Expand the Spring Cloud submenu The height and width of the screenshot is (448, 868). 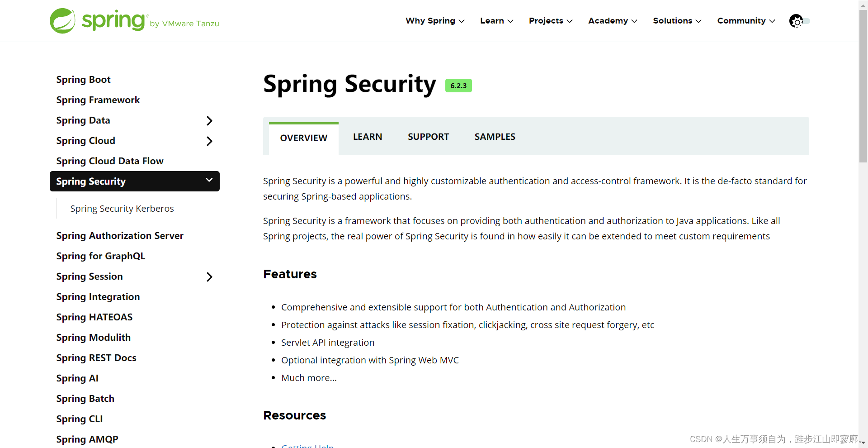click(209, 141)
